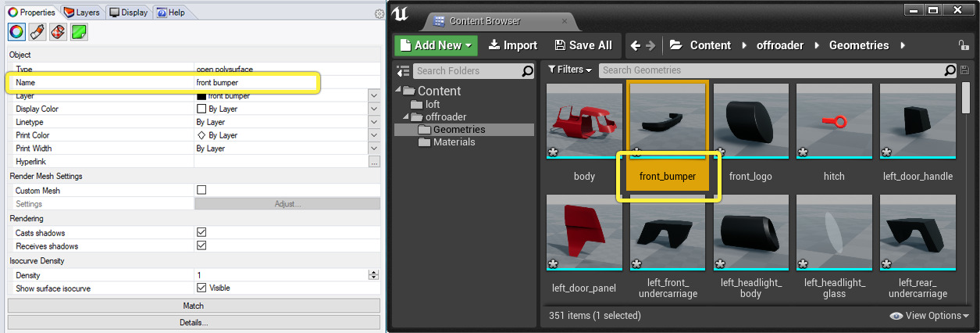The height and width of the screenshot is (333, 980).
Task: Click the Match button
Action: click(x=193, y=306)
